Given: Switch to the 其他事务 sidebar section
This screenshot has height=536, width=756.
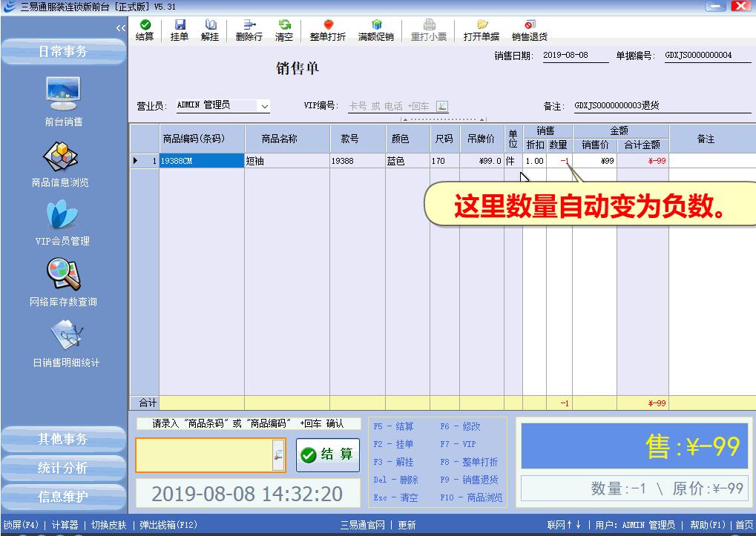Looking at the screenshot, I should tap(63, 440).
